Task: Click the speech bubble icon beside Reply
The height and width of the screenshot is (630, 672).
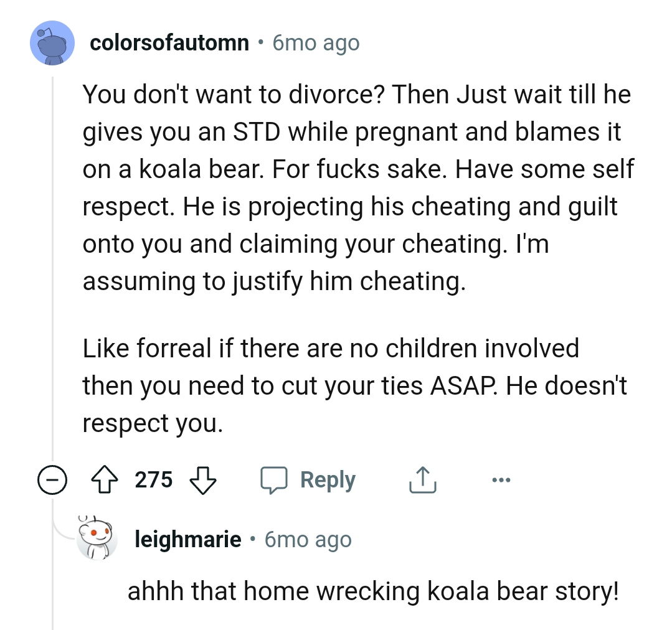Action: point(276,479)
